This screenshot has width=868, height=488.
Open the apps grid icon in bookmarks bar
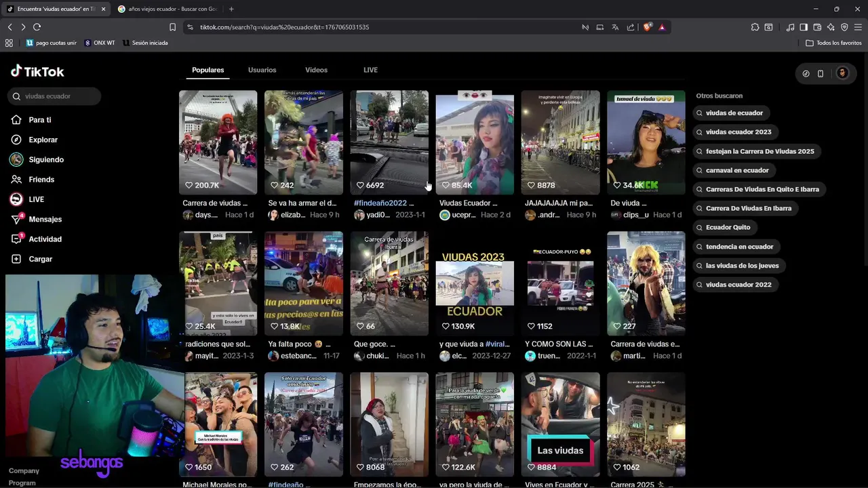9,43
